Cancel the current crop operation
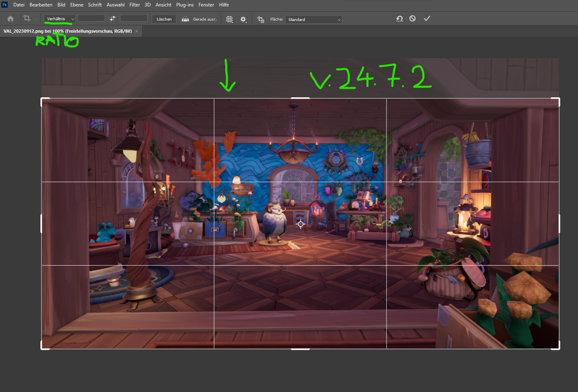Viewport: 578px width, 392px height. coord(412,19)
